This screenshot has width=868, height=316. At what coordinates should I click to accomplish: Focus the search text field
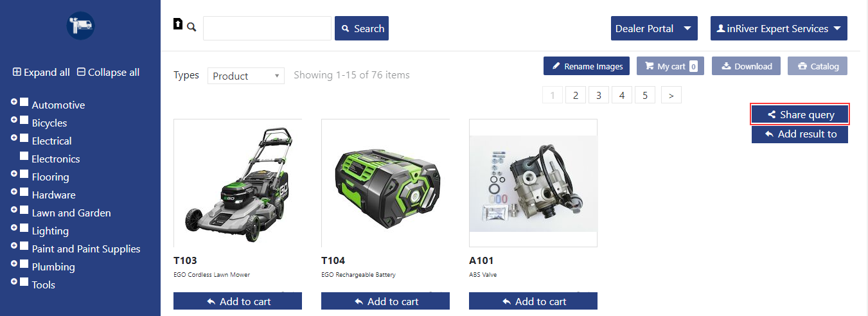click(x=267, y=28)
